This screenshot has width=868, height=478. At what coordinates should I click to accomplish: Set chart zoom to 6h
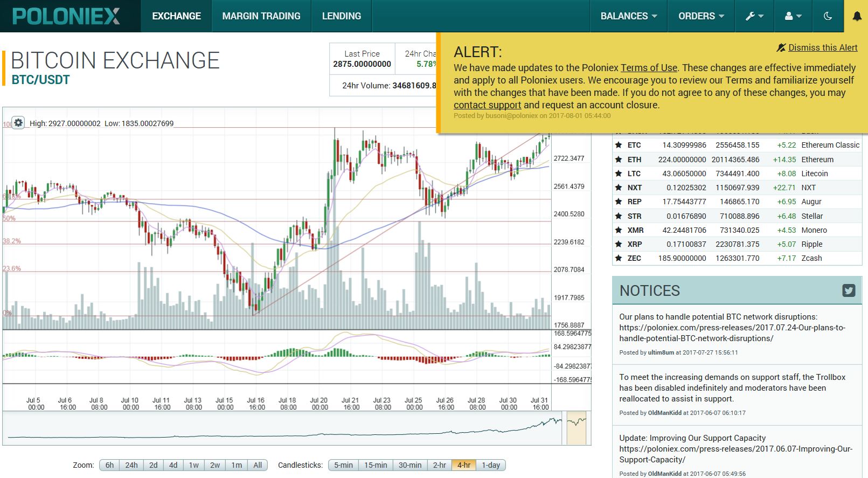point(109,465)
